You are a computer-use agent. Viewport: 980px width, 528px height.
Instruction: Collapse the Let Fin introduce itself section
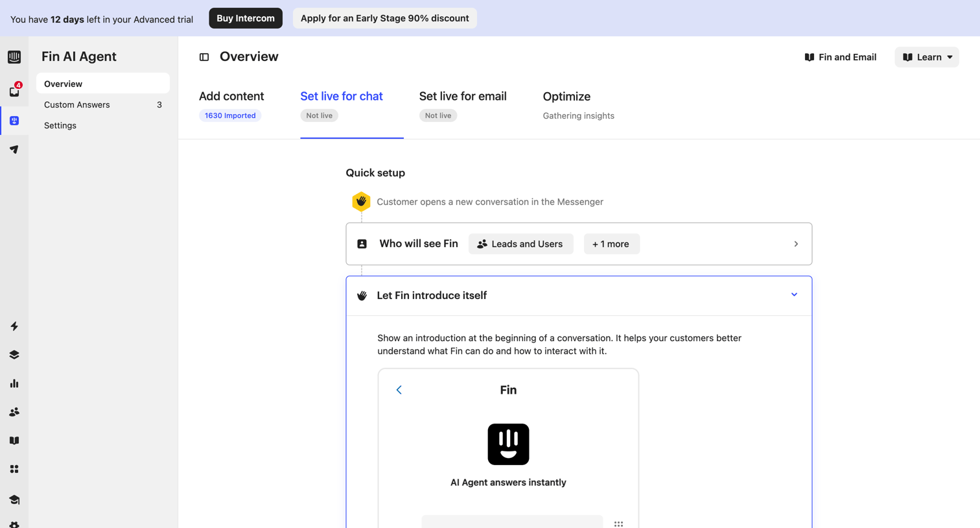point(794,294)
